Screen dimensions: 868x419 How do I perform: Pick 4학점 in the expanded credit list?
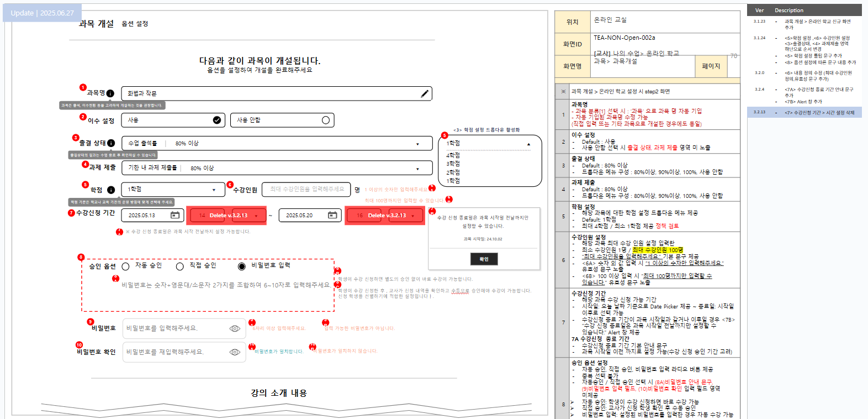(453, 156)
